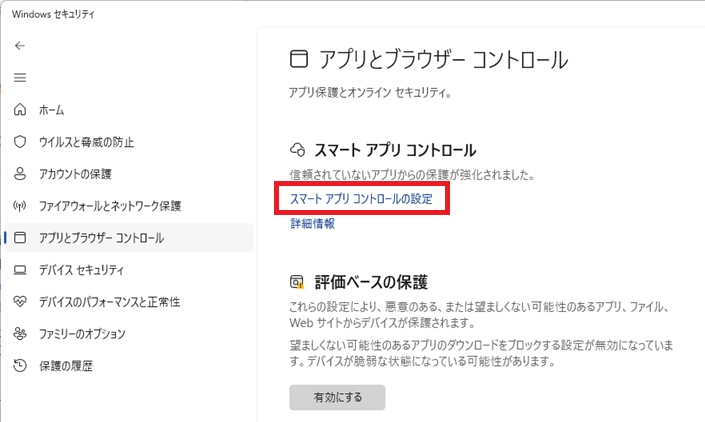Click the 詳細情報 link
This screenshot has height=422, width=705.
pos(312,223)
